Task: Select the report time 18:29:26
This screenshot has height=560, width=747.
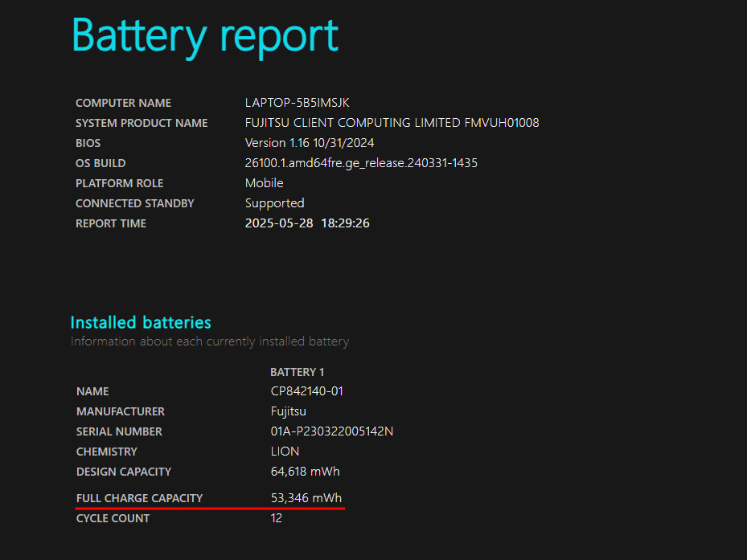Action: point(346,223)
